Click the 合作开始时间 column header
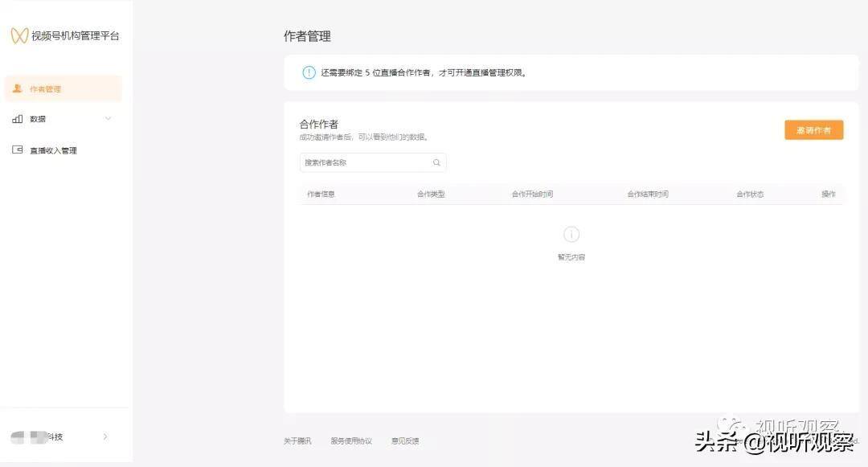This screenshot has width=868, height=467. pos(532,195)
